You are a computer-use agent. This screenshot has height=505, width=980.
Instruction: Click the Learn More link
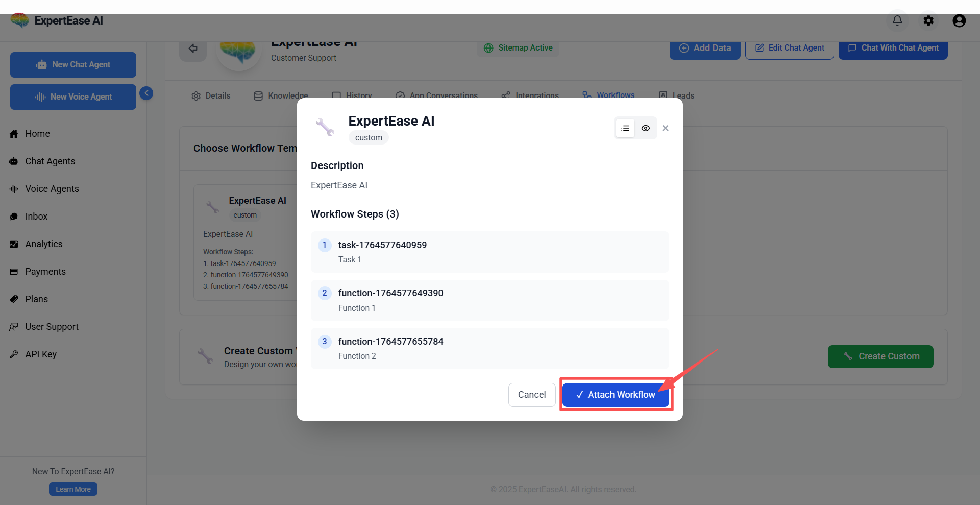(73, 489)
